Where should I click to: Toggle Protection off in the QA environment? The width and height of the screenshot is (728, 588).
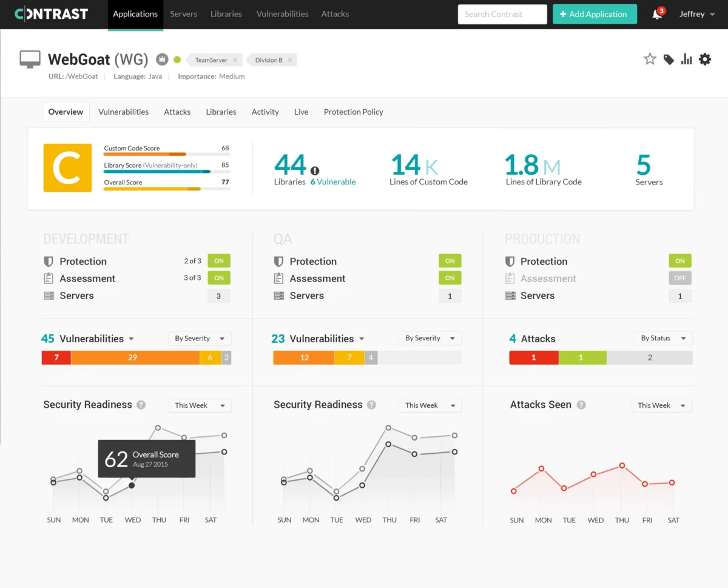point(450,260)
